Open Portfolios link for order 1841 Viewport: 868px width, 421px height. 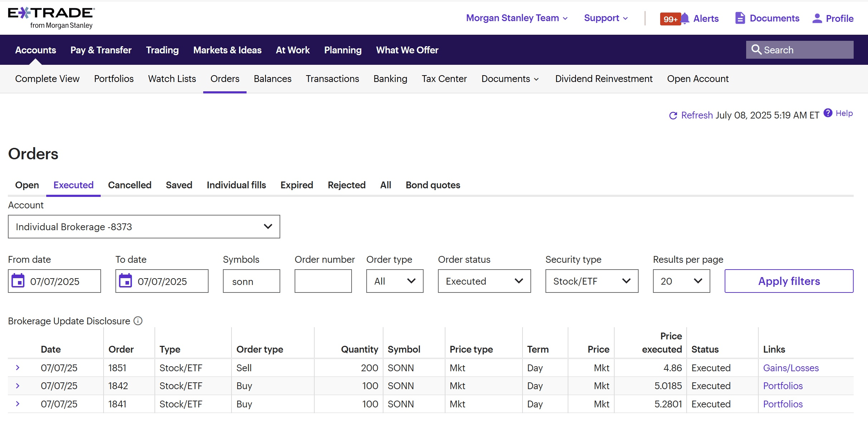coord(783,404)
